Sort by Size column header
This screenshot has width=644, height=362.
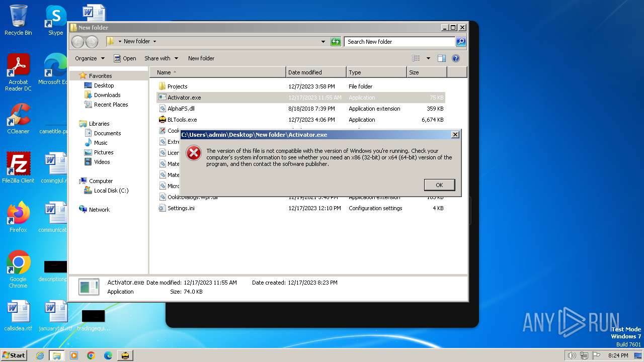tap(427, 72)
